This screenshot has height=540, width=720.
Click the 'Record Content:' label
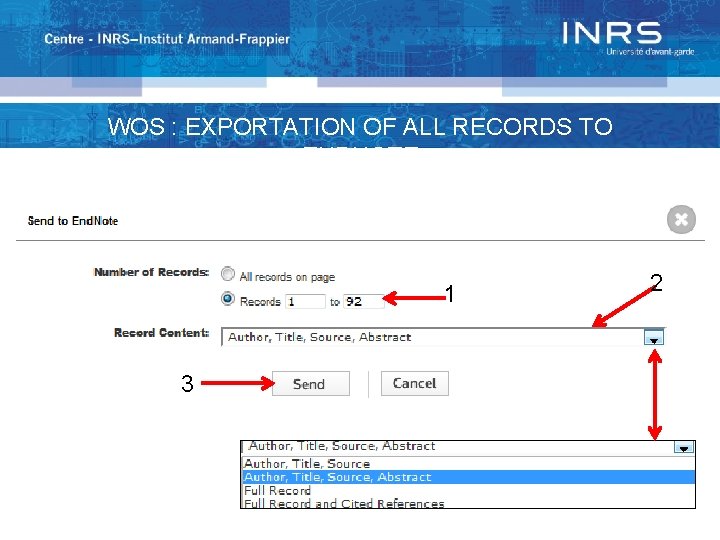162,333
